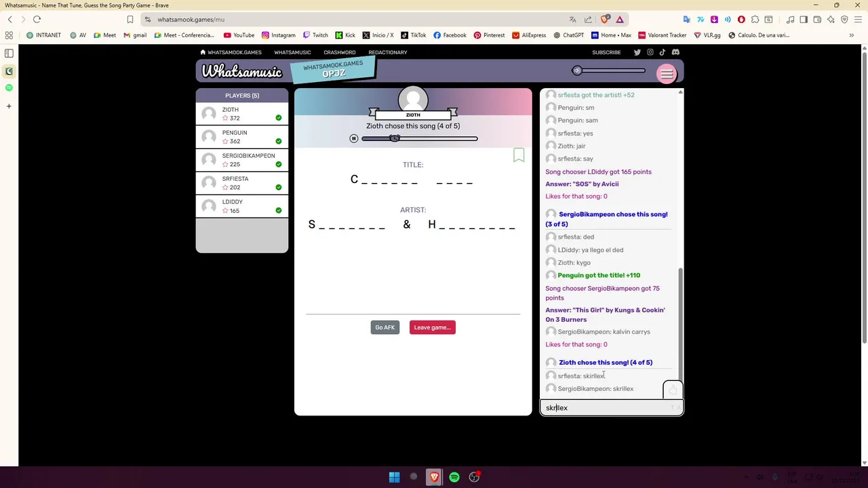Open CRASHWORD nav item

pos(339,52)
